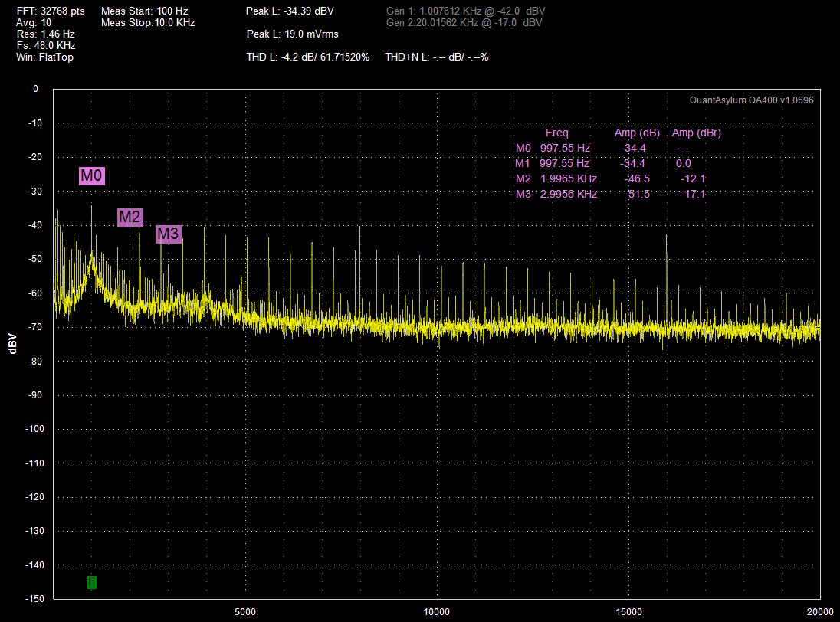
Task: Click the QuantAsylum QA400 v1.0696 label
Action: (751, 100)
